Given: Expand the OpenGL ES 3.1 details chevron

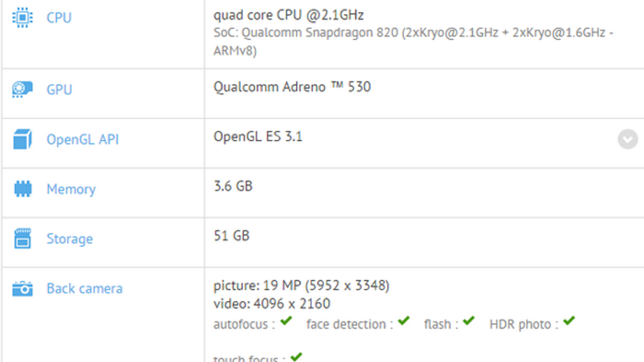Looking at the screenshot, I should 627,139.
